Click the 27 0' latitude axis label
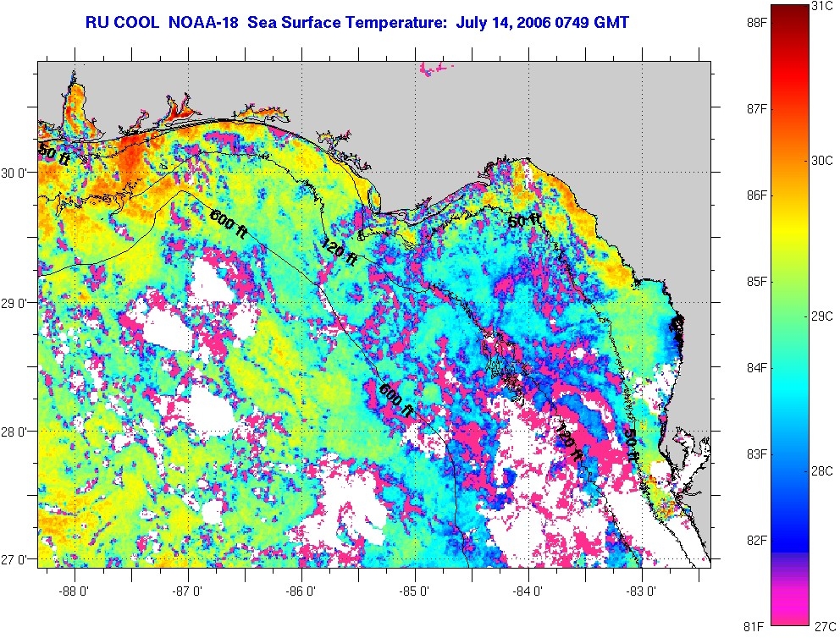This screenshot has width=840, height=638. [16, 559]
